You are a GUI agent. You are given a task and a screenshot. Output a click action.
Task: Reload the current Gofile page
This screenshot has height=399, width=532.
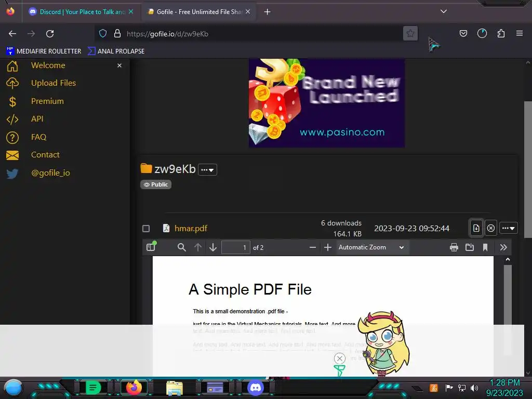50,34
